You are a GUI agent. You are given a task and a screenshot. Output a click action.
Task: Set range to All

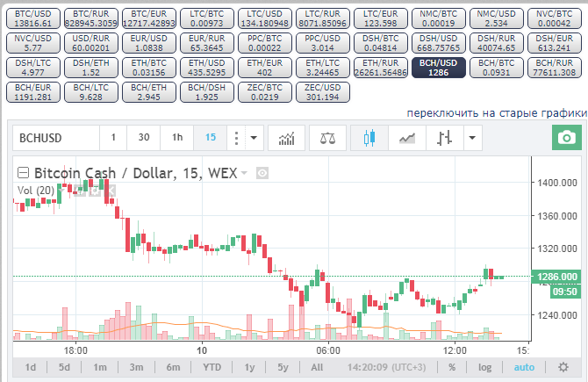pos(317,367)
